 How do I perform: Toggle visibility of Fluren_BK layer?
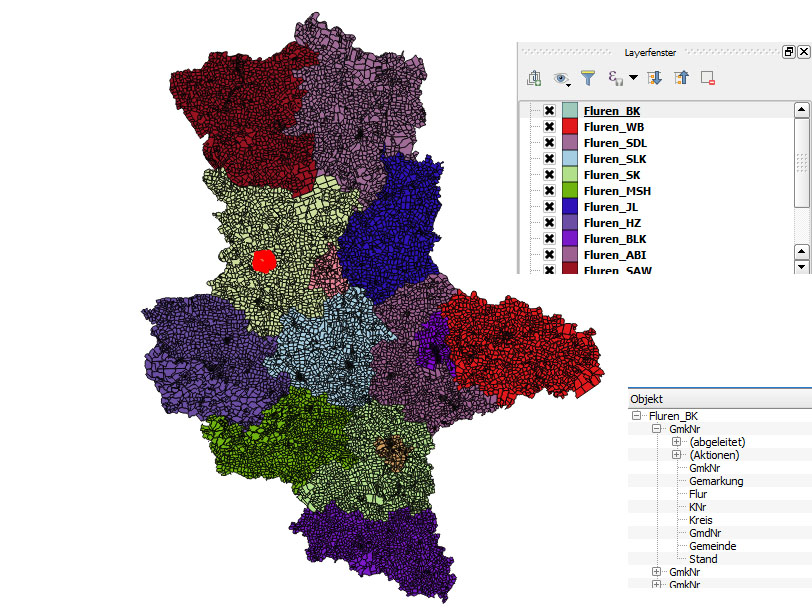[549, 110]
